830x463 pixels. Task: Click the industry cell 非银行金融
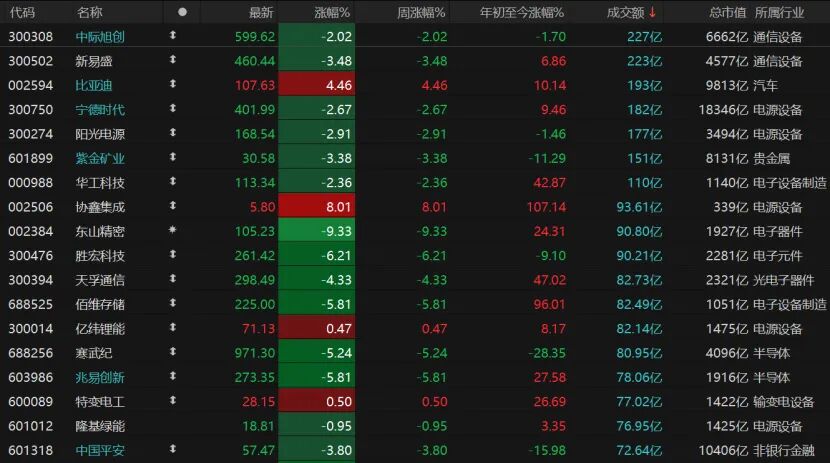pyautogui.click(x=784, y=450)
